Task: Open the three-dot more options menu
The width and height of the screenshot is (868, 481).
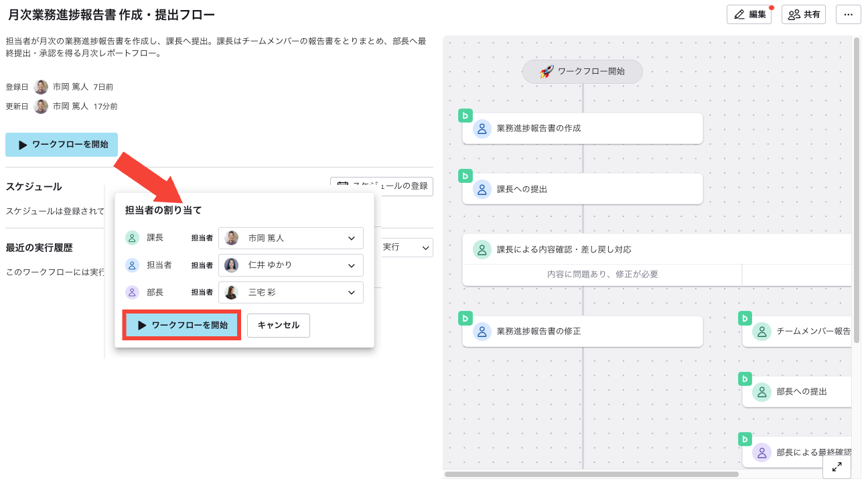Action: coord(849,14)
